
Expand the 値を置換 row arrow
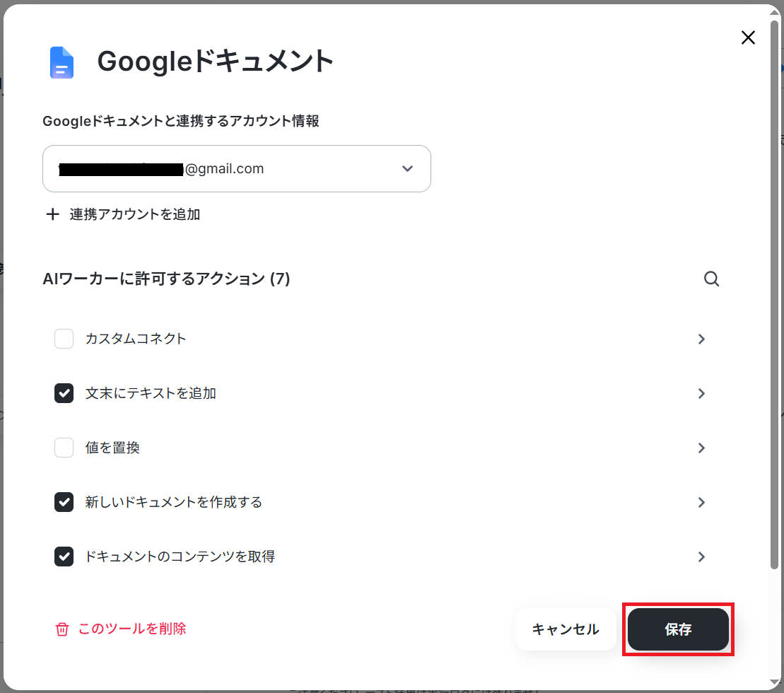pos(701,448)
